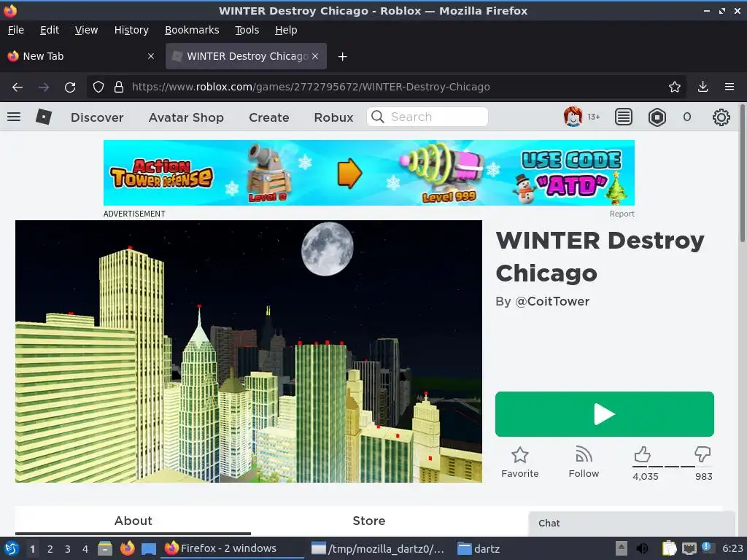Open the View menu

pyautogui.click(x=86, y=30)
